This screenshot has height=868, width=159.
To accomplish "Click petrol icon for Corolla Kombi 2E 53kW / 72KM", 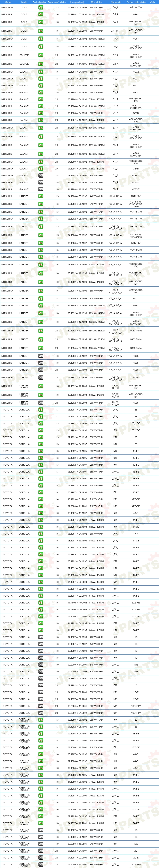I will pos(41,727).
